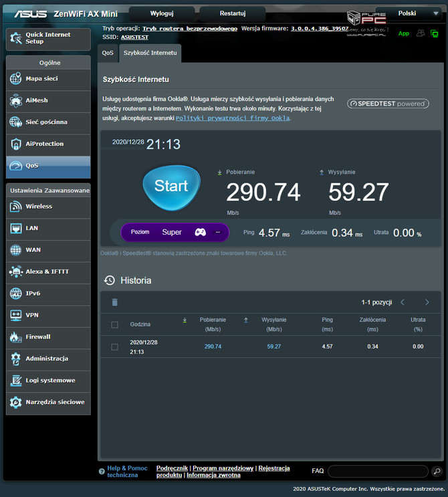The image size is (448, 497).
Task: Open AiProtection shield icon
Action: (x=15, y=144)
